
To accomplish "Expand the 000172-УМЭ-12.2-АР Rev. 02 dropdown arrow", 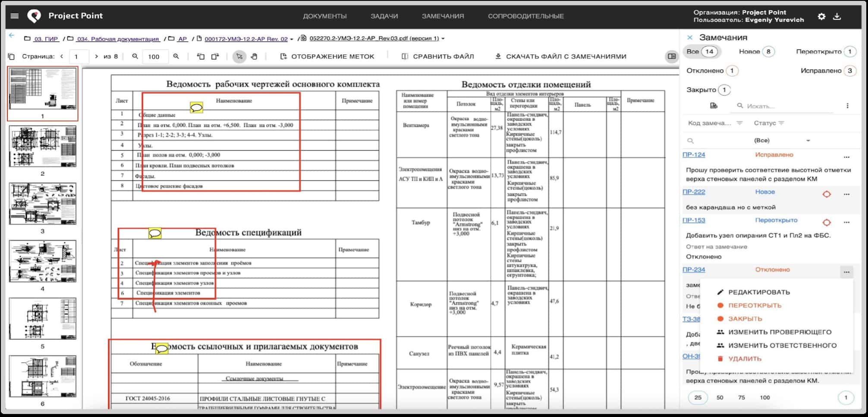I will click(292, 39).
